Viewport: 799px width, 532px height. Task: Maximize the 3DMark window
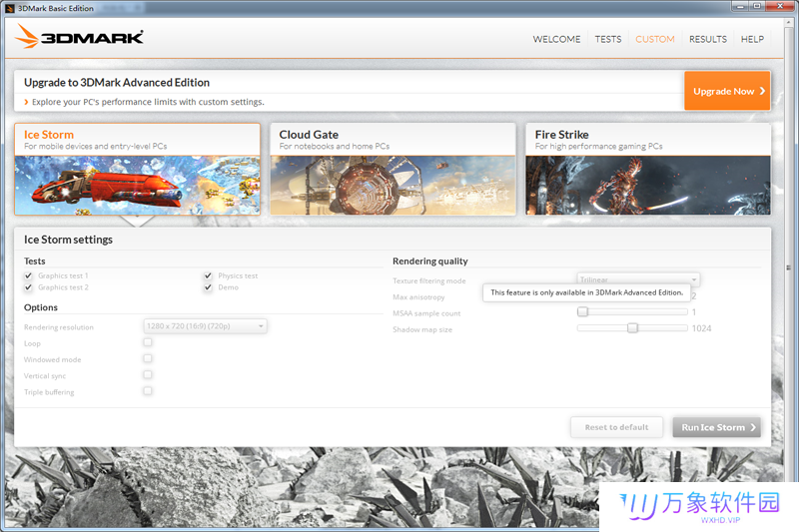(757, 6)
